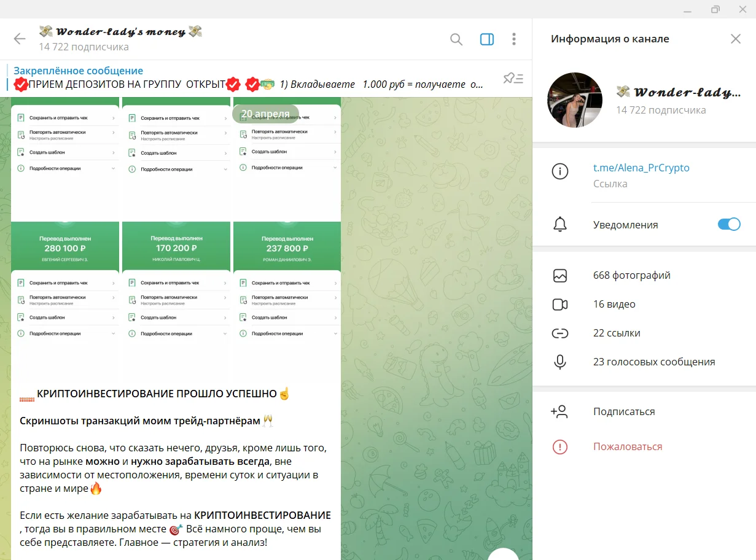Click the 20 апреля date badge

pos(265,114)
